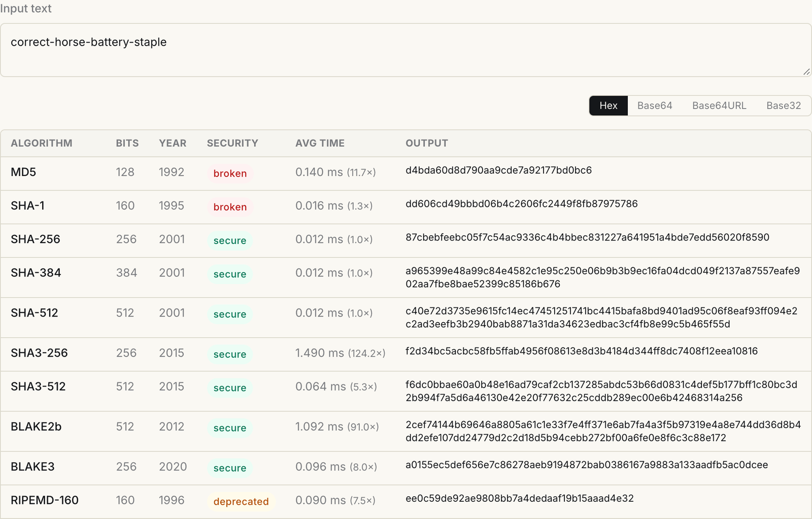The width and height of the screenshot is (812, 519).
Task: Select the Hex encoding tab
Action: [608, 106]
